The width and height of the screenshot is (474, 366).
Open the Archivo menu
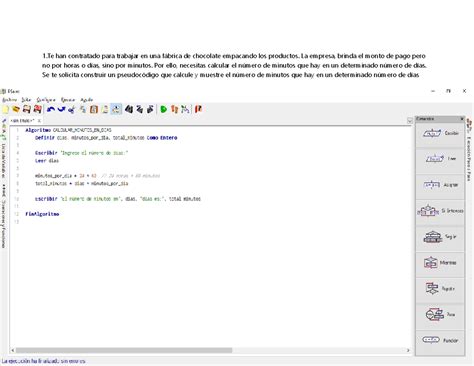[9, 100]
